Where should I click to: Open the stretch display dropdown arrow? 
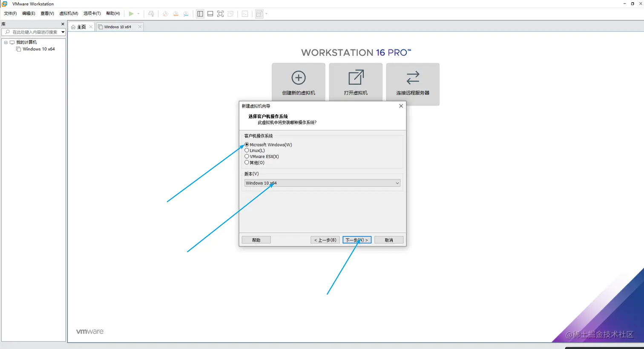click(267, 14)
